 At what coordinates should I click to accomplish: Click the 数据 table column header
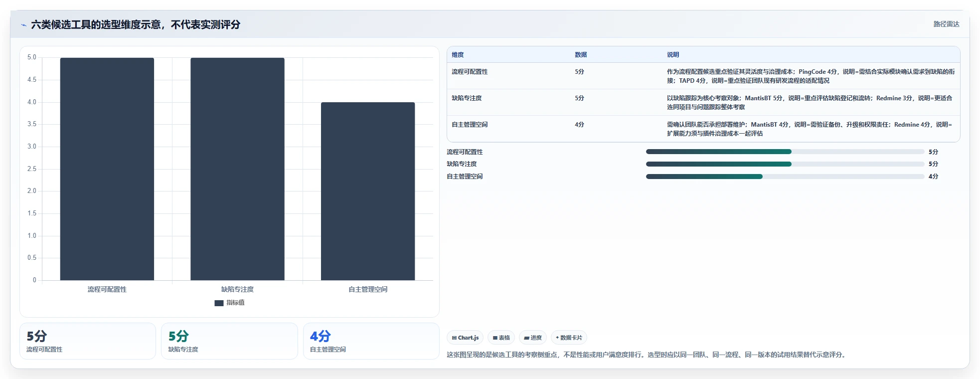[581, 55]
